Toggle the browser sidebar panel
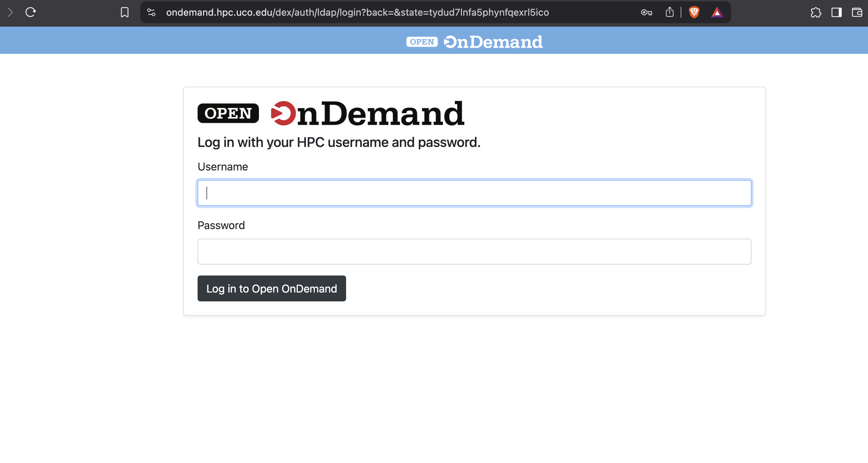Viewport: 868px width, 463px height. (x=836, y=13)
